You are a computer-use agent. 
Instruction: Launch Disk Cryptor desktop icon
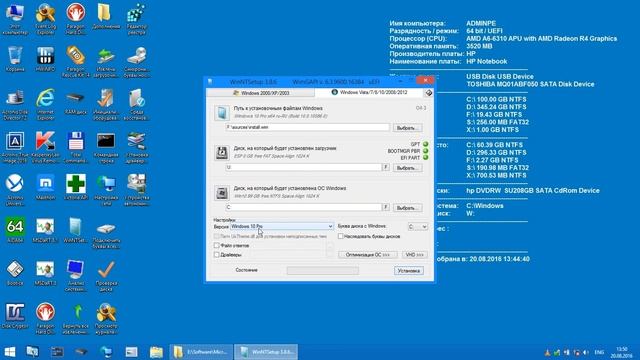(x=15, y=316)
